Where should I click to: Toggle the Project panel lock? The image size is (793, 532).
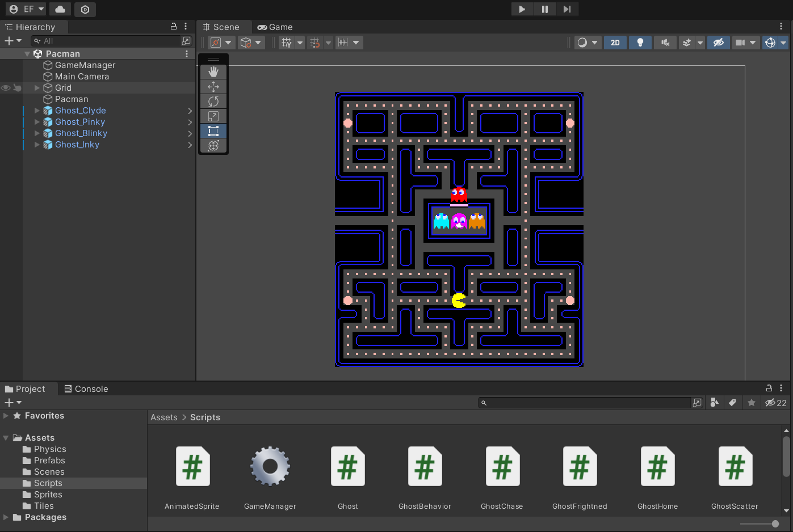769,389
